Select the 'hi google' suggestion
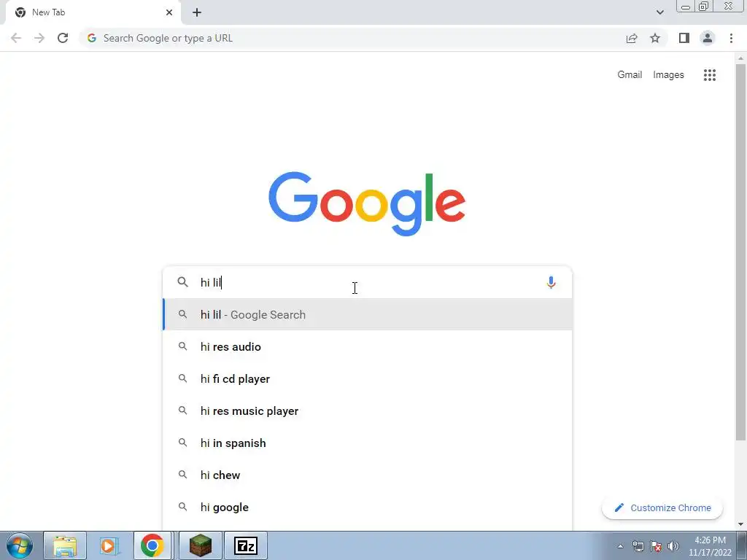 click(x=368, y=507)
